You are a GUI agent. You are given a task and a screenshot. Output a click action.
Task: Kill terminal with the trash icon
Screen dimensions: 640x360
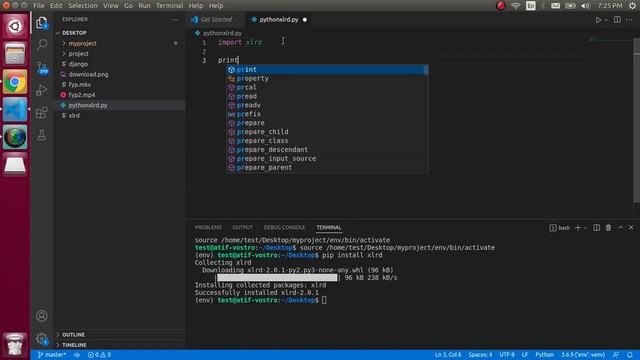608,228
